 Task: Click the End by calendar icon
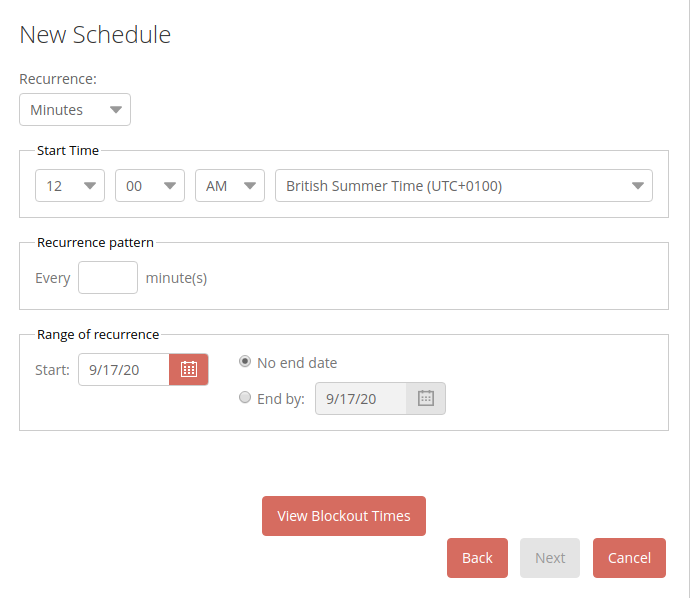[425, 398]
